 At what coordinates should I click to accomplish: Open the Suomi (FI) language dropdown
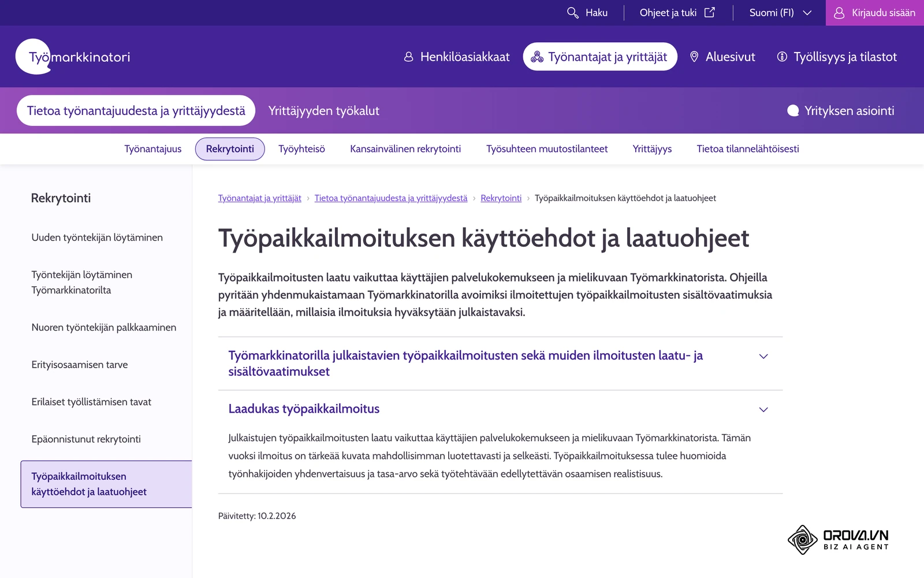pyautogui.click(x=780, y=13)
